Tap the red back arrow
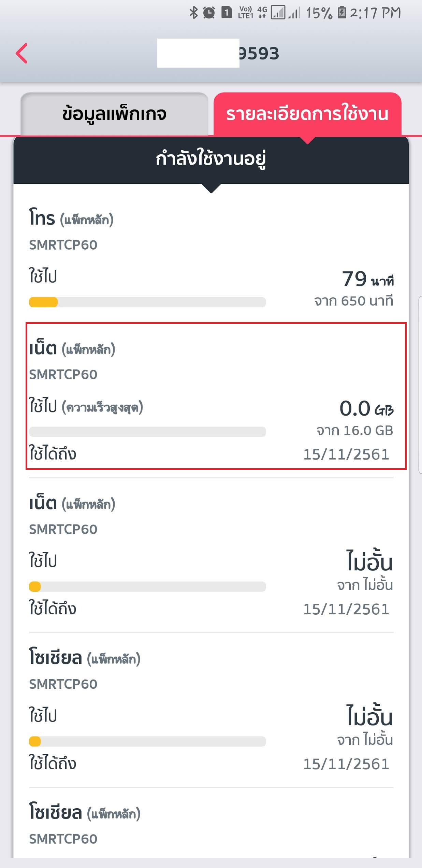The height and width of the screenshot is (868, 422). pyautogui.click(x=22, y=53)
